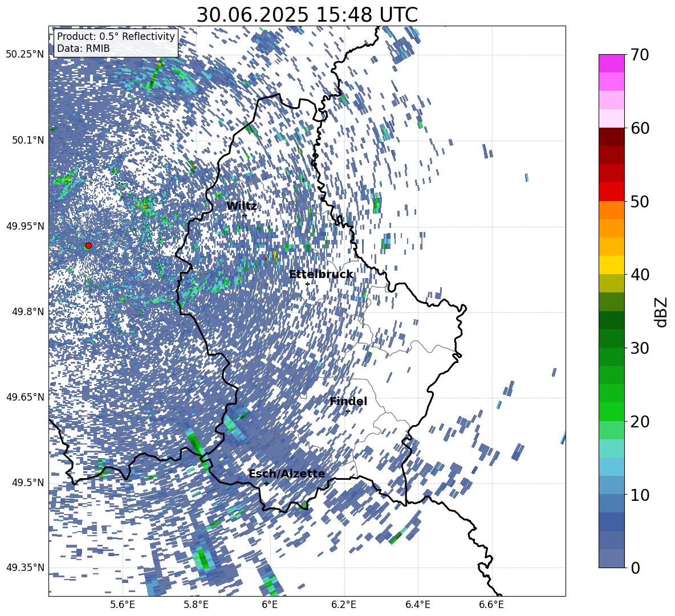Click the 6.6°E longitude label
This screenshot has width=675, height=616.
[x=491, y=605]
